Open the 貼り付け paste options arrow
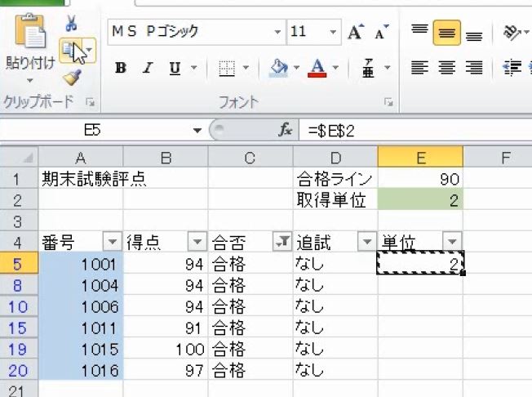The height and width of the screenshot is (397, 532). [30, 81]
